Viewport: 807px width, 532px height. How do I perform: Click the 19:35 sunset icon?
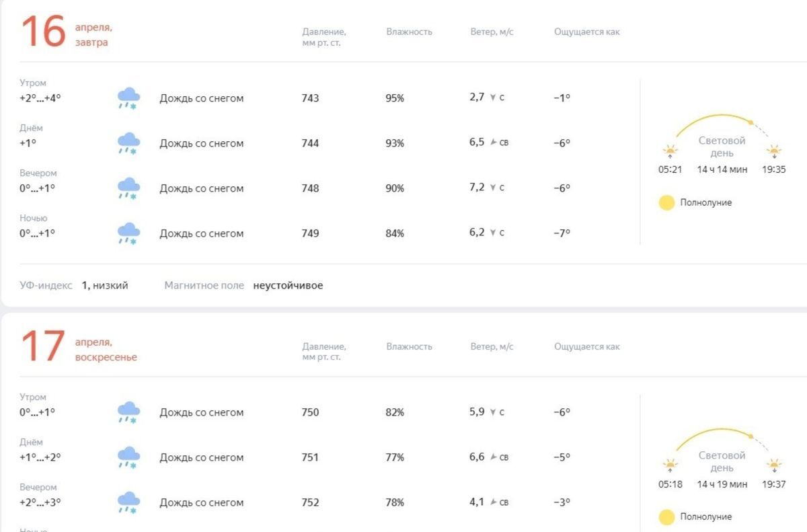[x=774, y=151]
